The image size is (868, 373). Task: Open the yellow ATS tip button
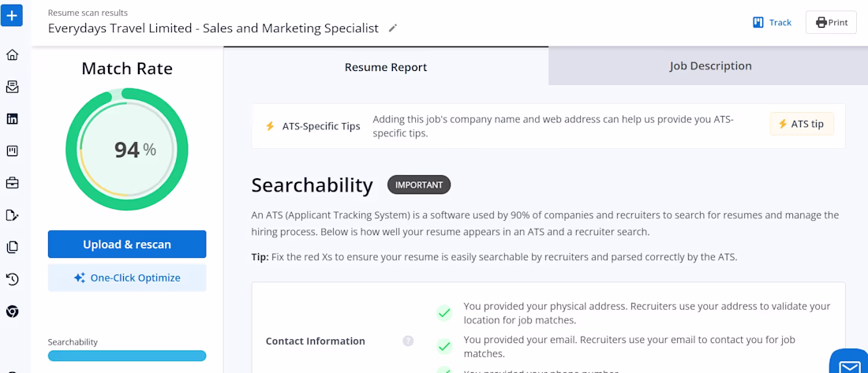[x=802, y=124]
